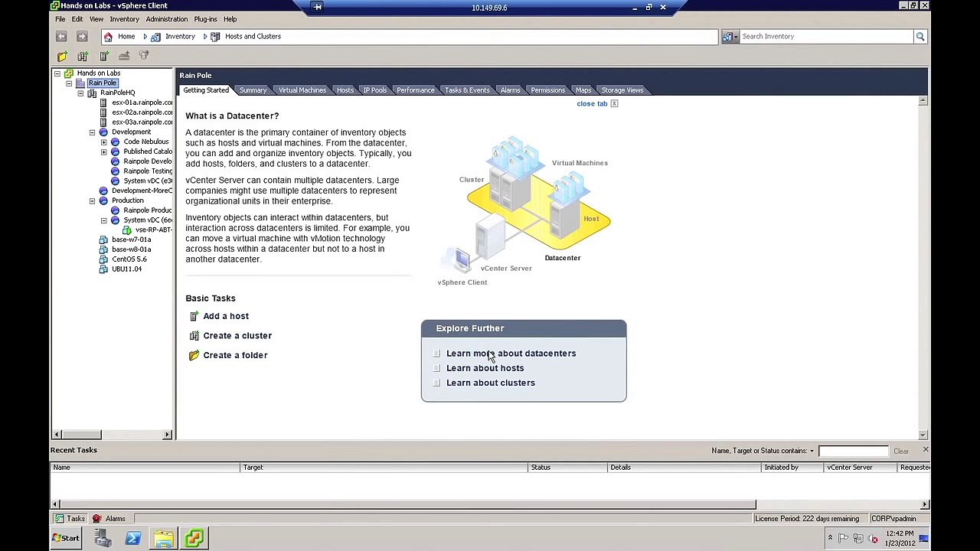Open Windows Explorer from the taskbar

[163, 538]
